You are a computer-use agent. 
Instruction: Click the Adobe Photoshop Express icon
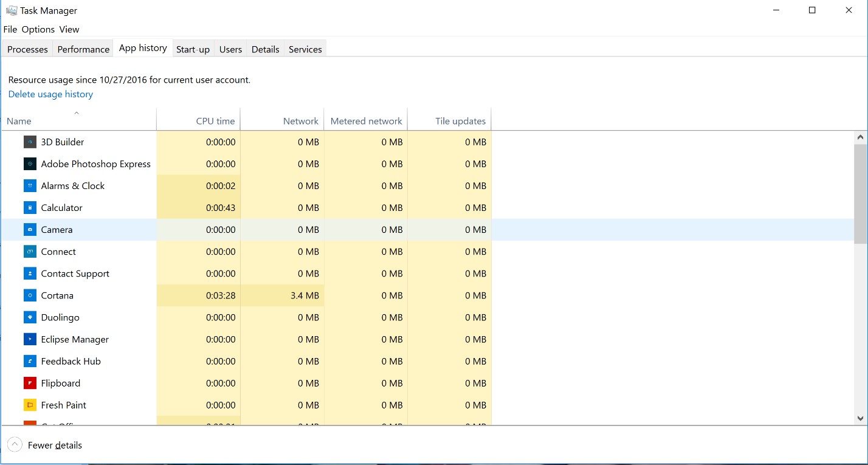(x=30, y=164)
